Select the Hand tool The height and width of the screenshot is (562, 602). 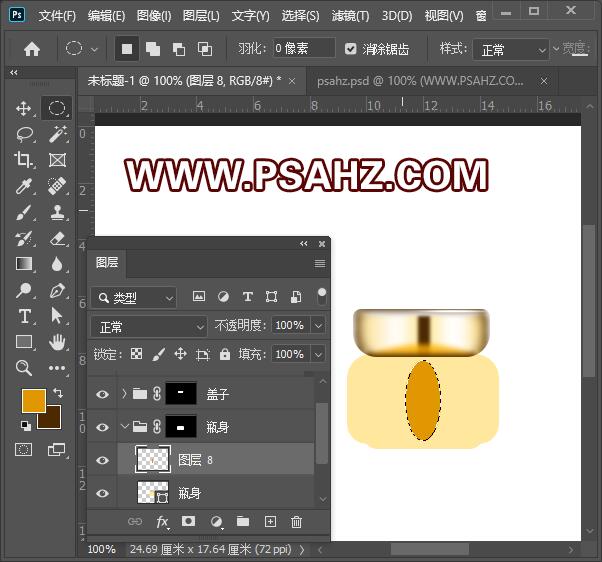pos(57,342)
